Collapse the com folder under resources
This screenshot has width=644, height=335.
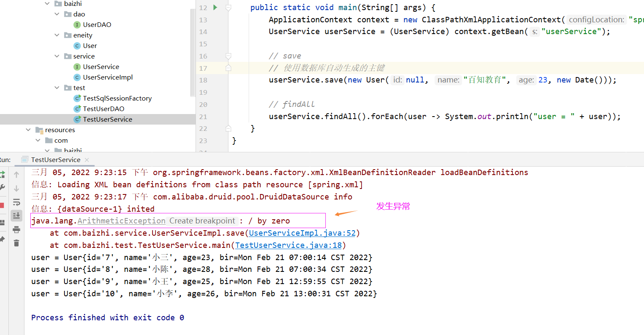(x=38, y=141)
